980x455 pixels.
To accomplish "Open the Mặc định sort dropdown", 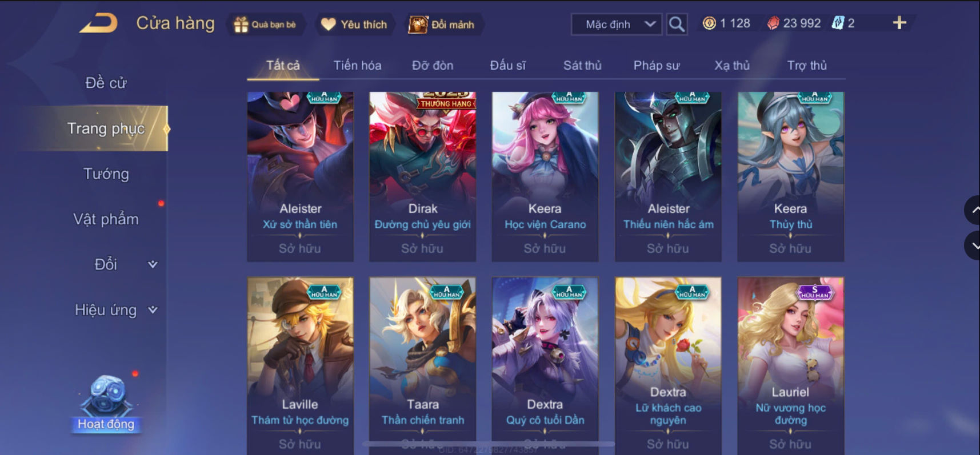I will click(617, 24).
